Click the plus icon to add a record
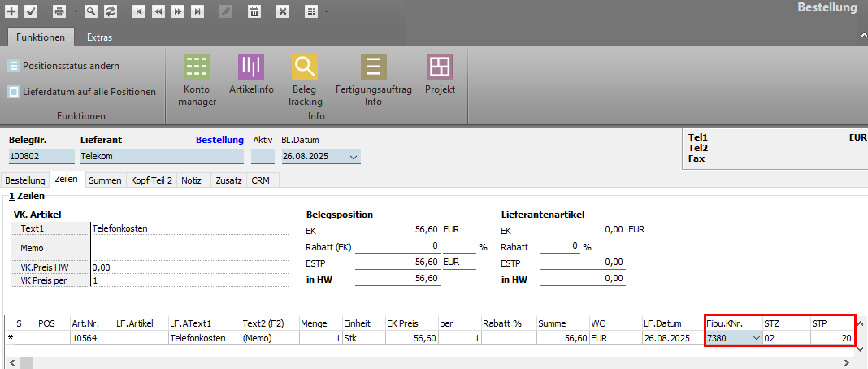 (x=11, y=11)
